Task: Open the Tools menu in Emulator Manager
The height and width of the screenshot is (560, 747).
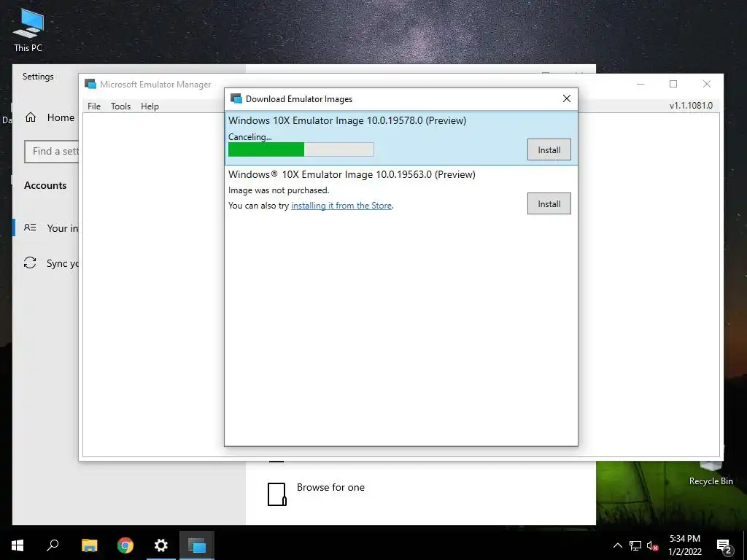Action: [120, 106]
